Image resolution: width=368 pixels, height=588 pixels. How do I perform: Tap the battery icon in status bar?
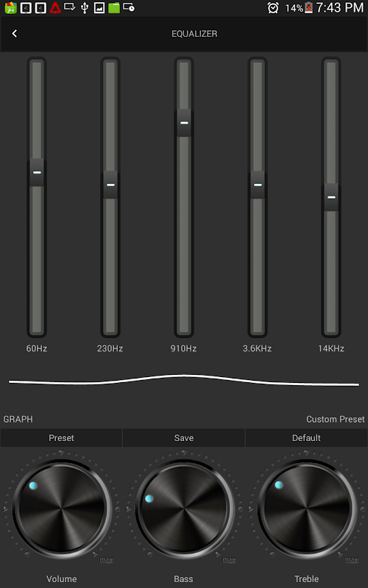[x=308, y=8]
